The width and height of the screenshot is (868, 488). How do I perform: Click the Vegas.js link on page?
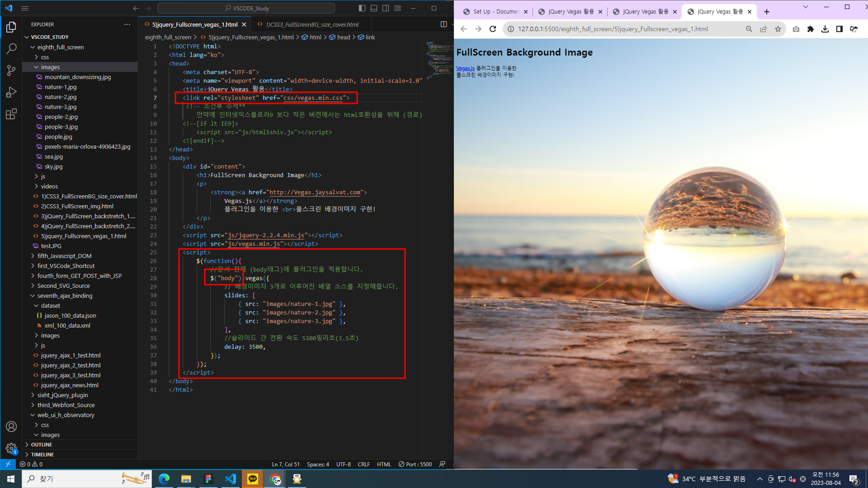point(465,68)
